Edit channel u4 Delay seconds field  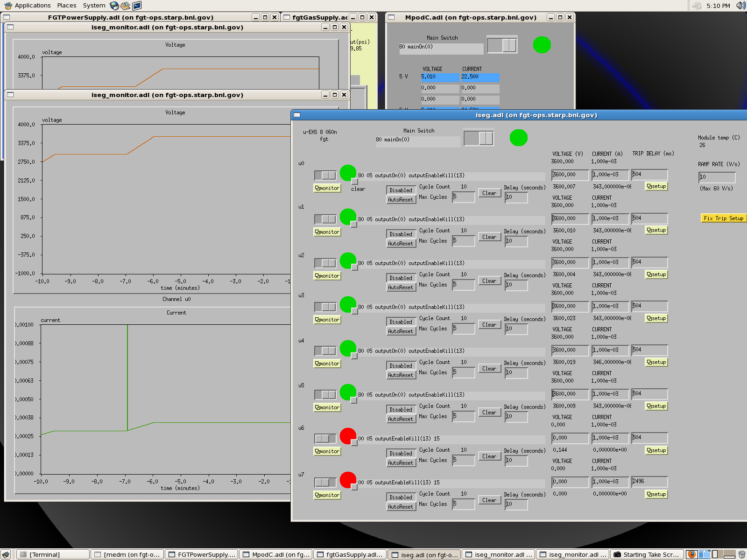pos(516,373)
